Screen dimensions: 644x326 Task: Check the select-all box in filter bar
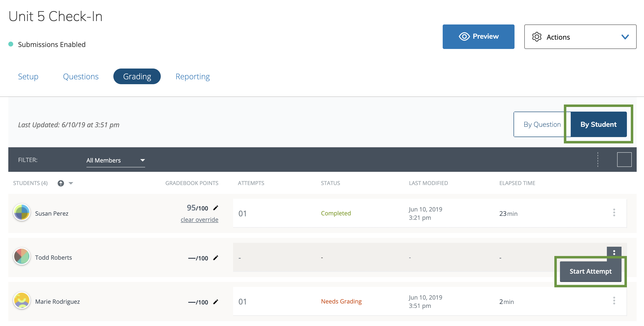pyautogui.click(x=624, y=160)
